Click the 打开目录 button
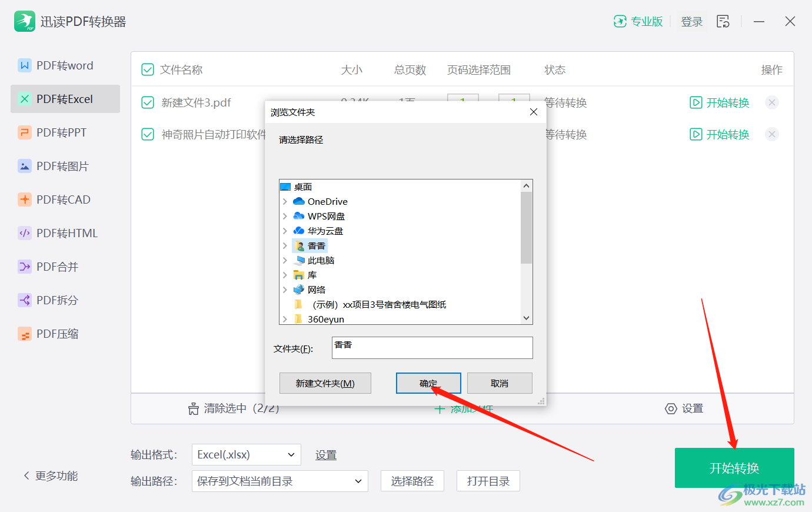The width and height of the screenshot is (812, 512). click(488, 481)
